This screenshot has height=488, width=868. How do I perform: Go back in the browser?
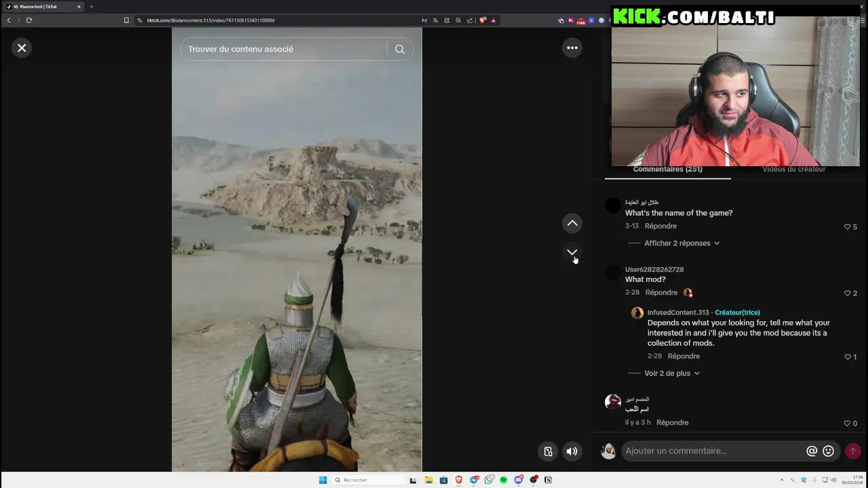9,20
